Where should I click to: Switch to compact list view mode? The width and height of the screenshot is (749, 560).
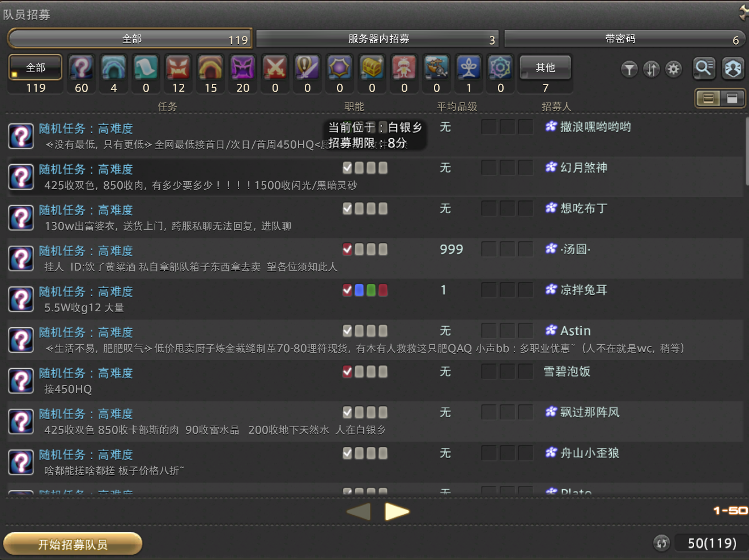733,98
